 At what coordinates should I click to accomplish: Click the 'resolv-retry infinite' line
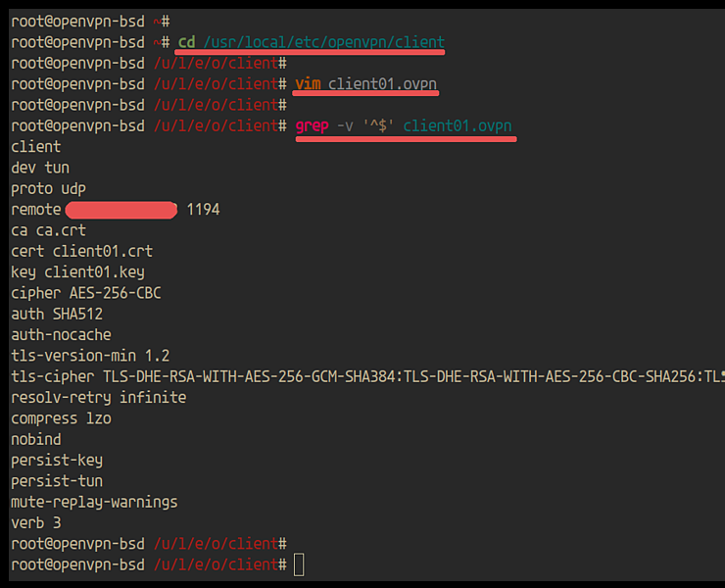(x=98, y=398)
